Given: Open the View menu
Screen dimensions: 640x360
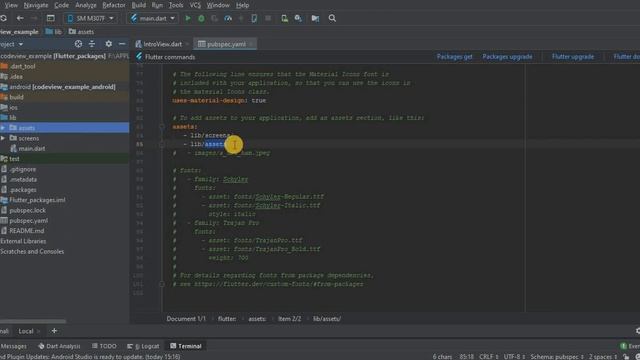Looking at the screenshot, I should point(11,5).
